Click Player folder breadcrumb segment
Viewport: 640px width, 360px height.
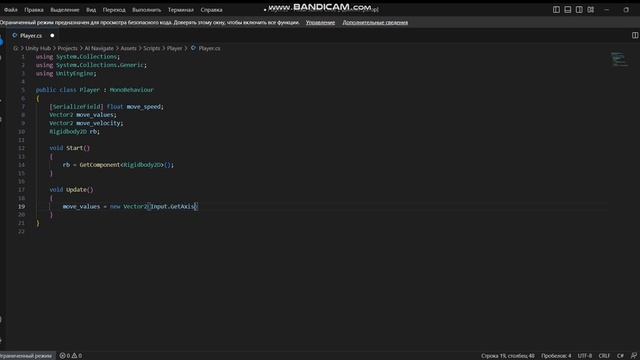[175, 48]
